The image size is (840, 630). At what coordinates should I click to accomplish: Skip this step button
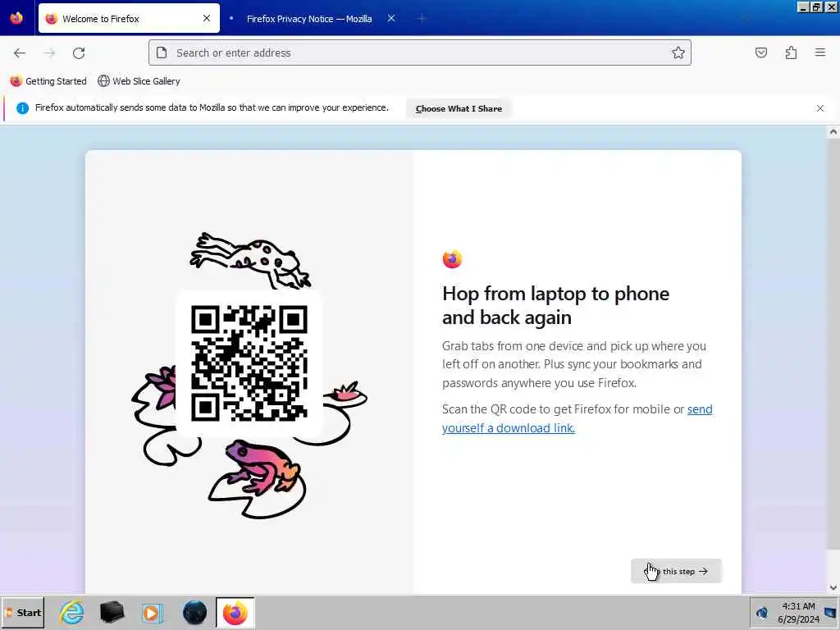[x=676, y=571]
